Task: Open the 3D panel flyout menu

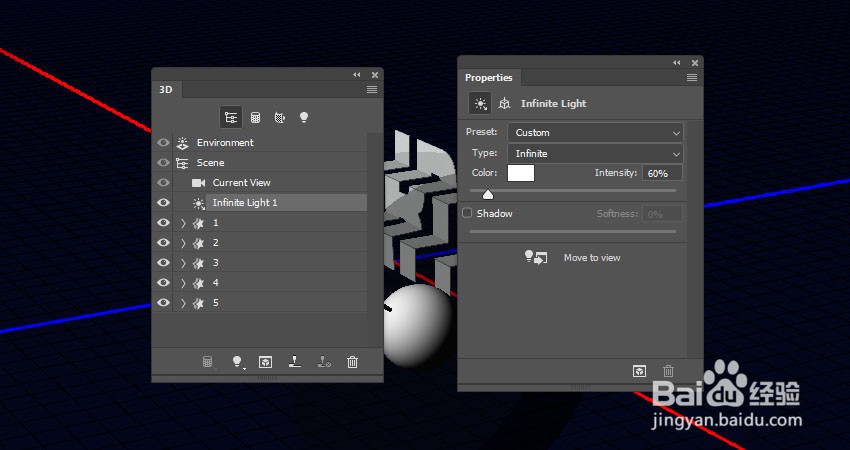Action: [372, 89]
